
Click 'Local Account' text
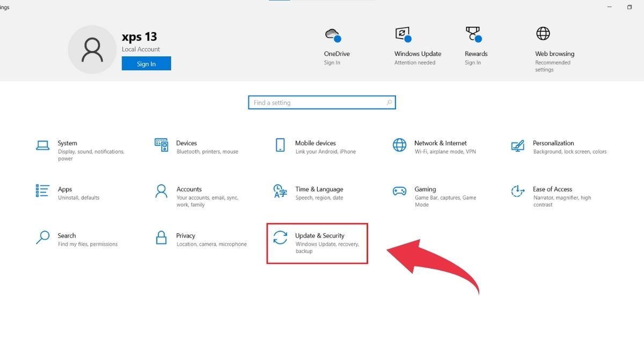141,49
